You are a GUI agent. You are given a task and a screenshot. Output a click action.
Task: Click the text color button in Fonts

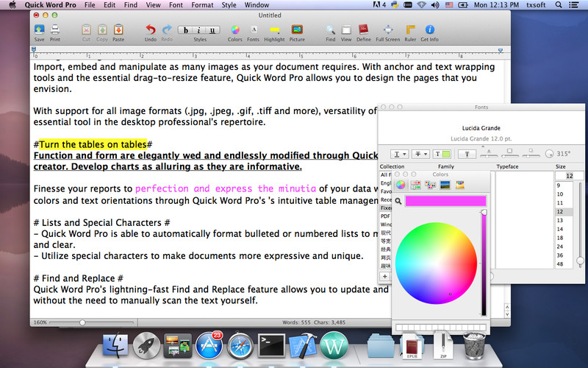point(442,154)
